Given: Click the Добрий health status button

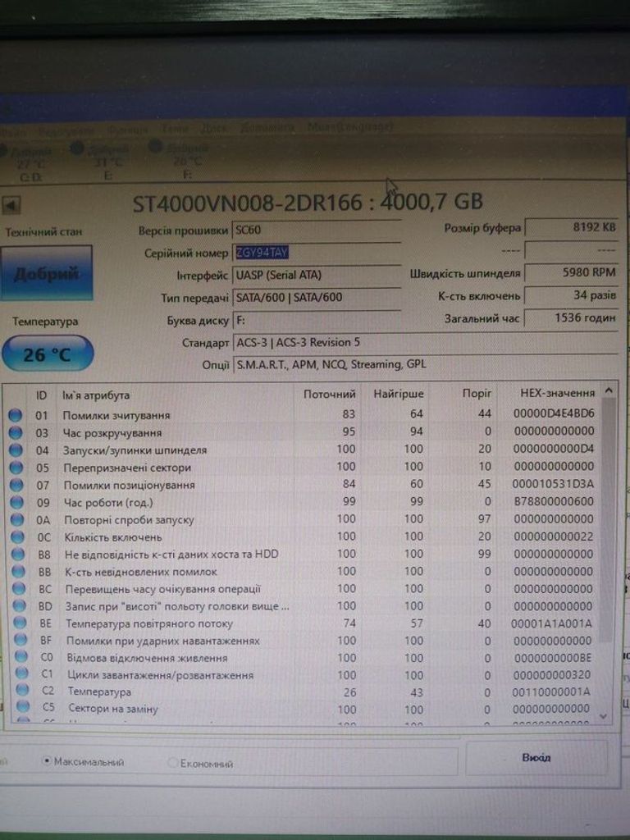Looking at the screenshot, I should point(48,273).
